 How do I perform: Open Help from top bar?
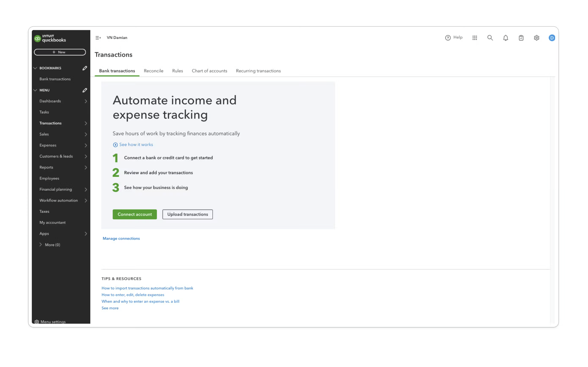453,38
